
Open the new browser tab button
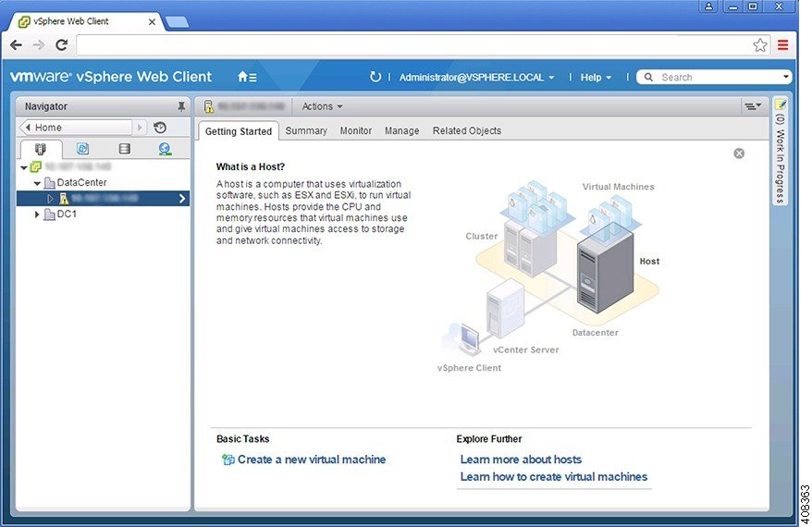point(178,22)
